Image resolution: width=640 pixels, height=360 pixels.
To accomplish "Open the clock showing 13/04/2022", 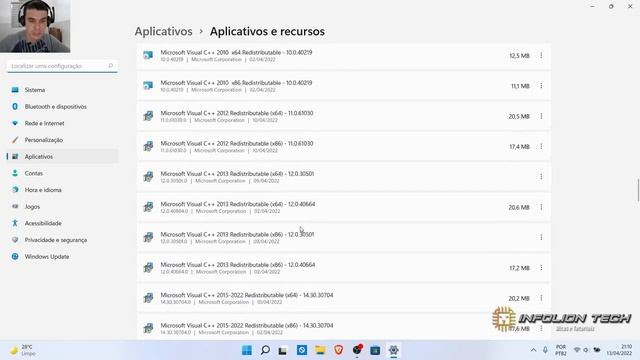I will (619, 350).
